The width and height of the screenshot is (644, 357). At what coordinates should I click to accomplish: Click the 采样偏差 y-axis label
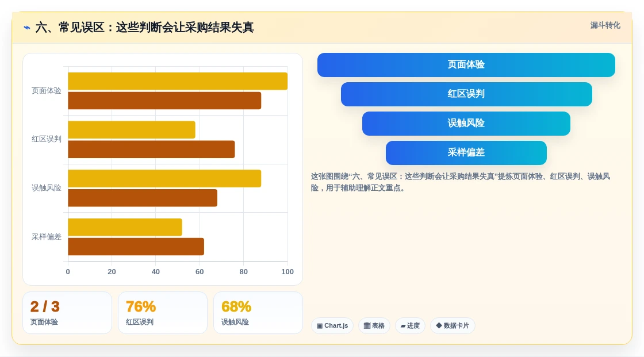point(47,237)
